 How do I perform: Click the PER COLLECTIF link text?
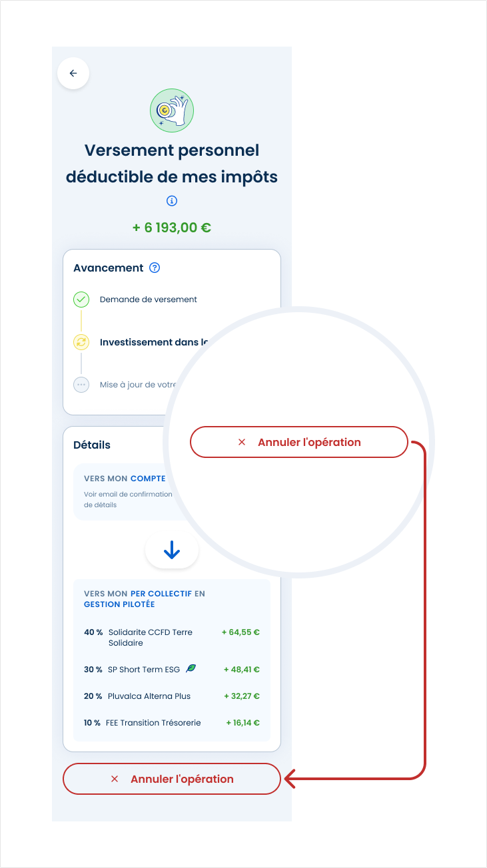[x=161, y=593]
